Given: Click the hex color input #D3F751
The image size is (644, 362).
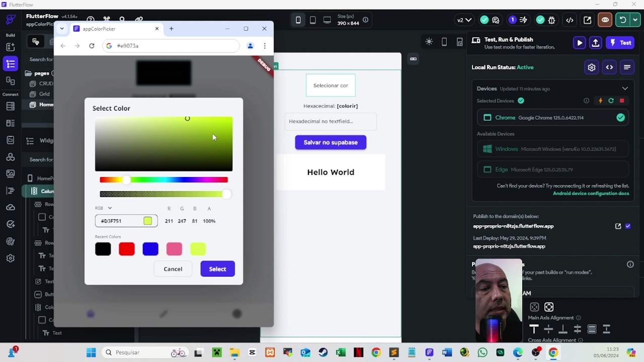Looking at the screenshot, I should click(126, 221).
